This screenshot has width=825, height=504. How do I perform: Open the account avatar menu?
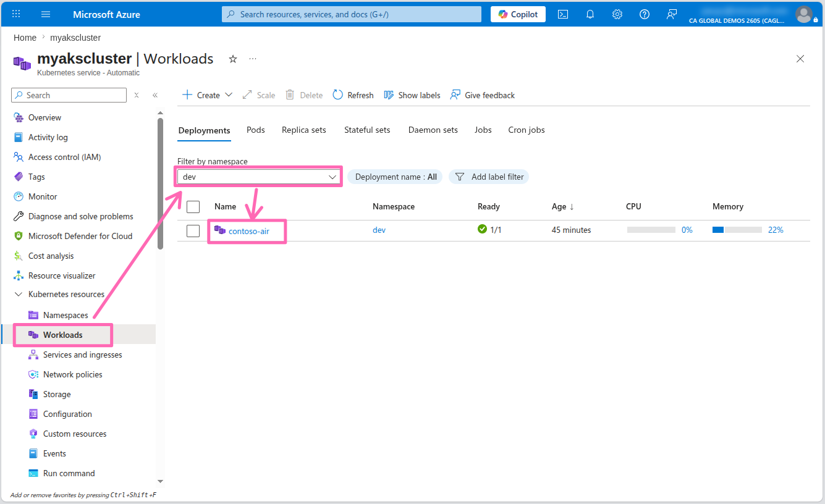[x=804, y=14]
